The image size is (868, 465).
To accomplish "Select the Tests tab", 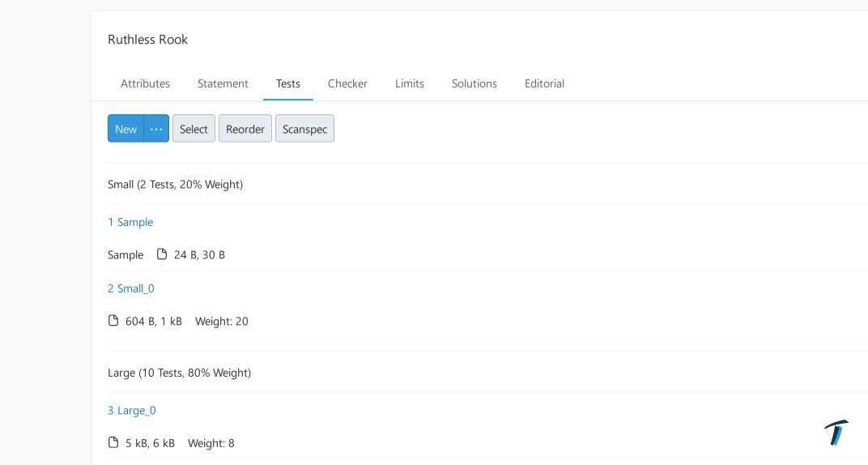I will [287, 83].
